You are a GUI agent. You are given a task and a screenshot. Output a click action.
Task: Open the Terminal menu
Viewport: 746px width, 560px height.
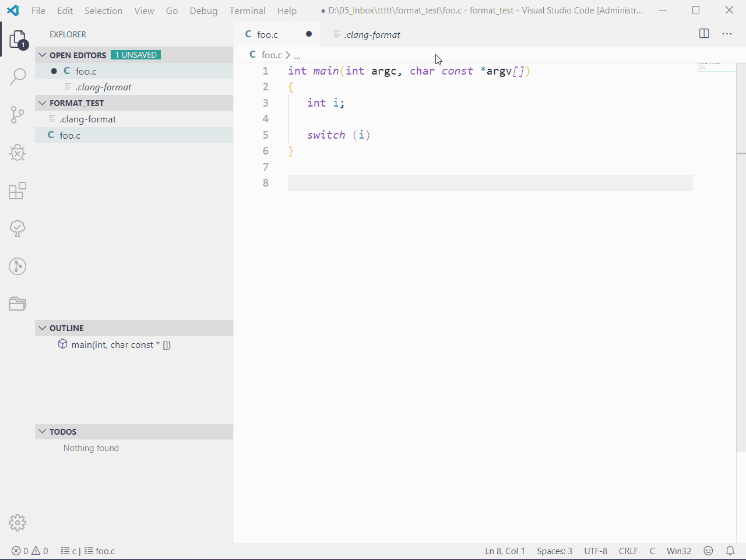click(247, 10)
